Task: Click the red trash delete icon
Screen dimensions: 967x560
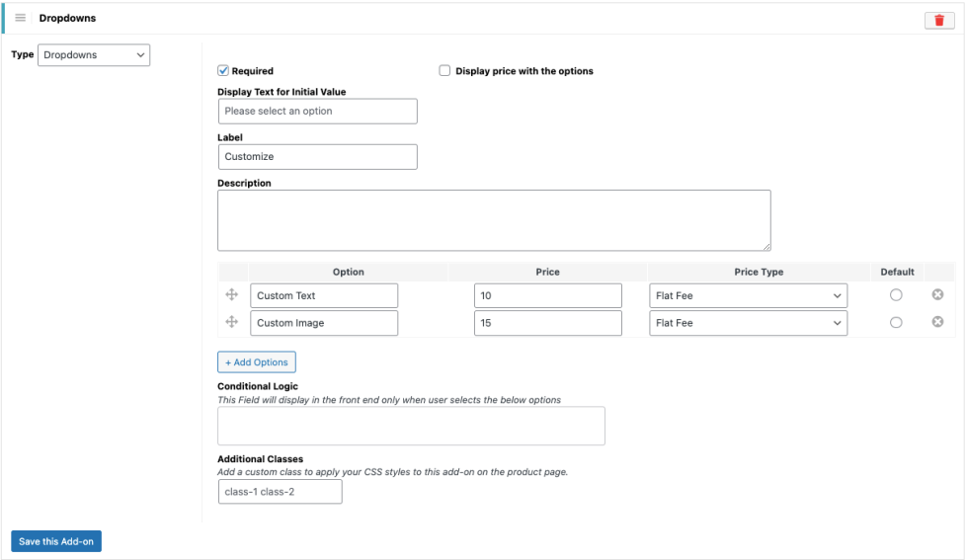Action: 938,20
